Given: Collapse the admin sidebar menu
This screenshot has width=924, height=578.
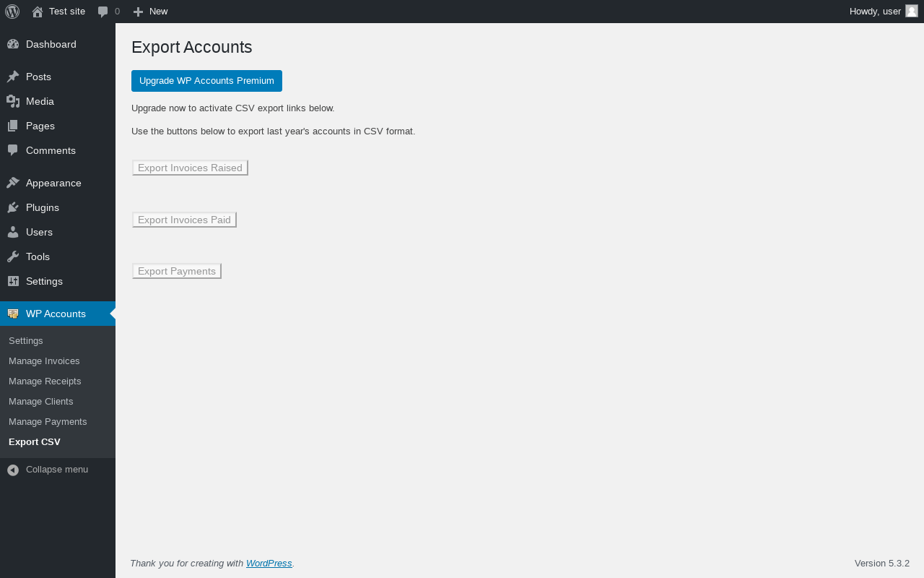Looking at the screenshot, I should pos(48,470).
